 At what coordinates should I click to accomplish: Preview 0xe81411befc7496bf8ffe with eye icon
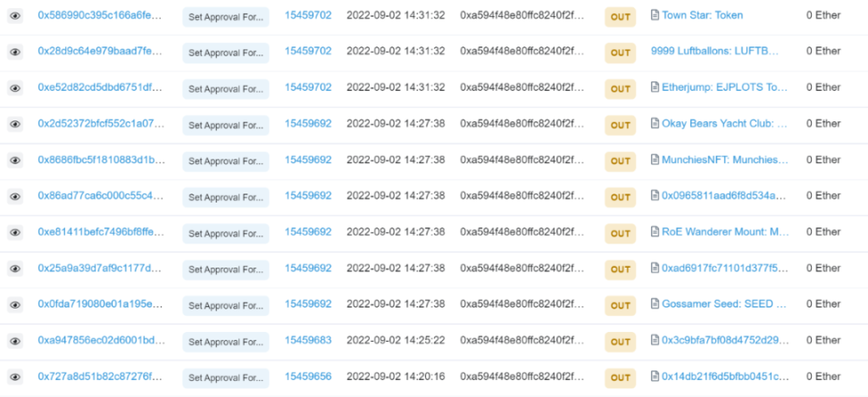click(15, 233)
